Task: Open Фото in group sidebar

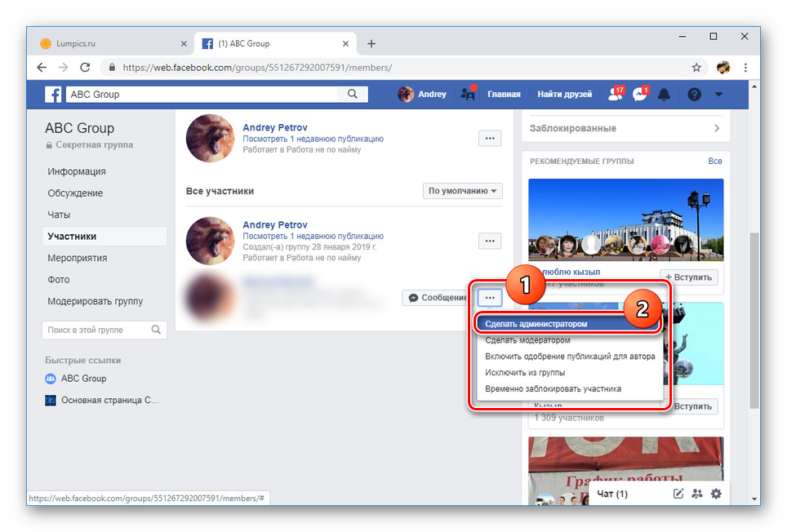Action: coord(58,279)
